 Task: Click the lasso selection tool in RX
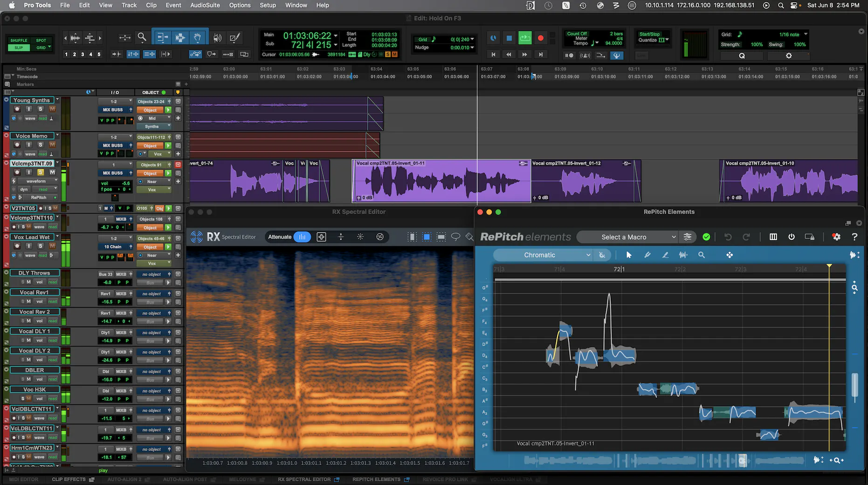(455, 237)
